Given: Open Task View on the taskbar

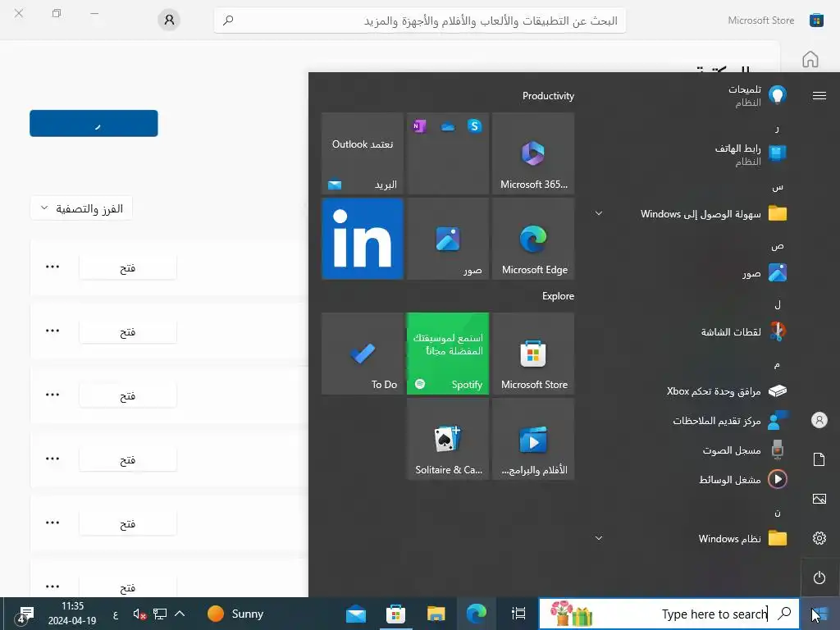Looking at the screenshot, I should (x=518, y=614).
